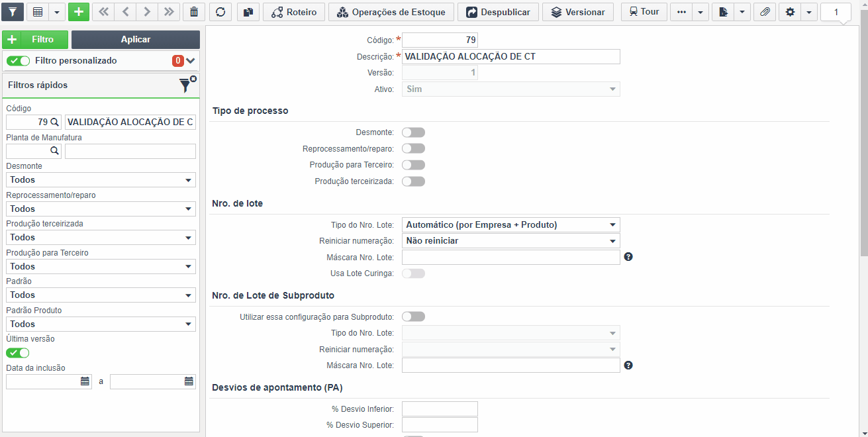Image resolution: width=868 pixels, height=437 pixels.
Task: Open the Ativo dropdown
Action: point(511,89)
